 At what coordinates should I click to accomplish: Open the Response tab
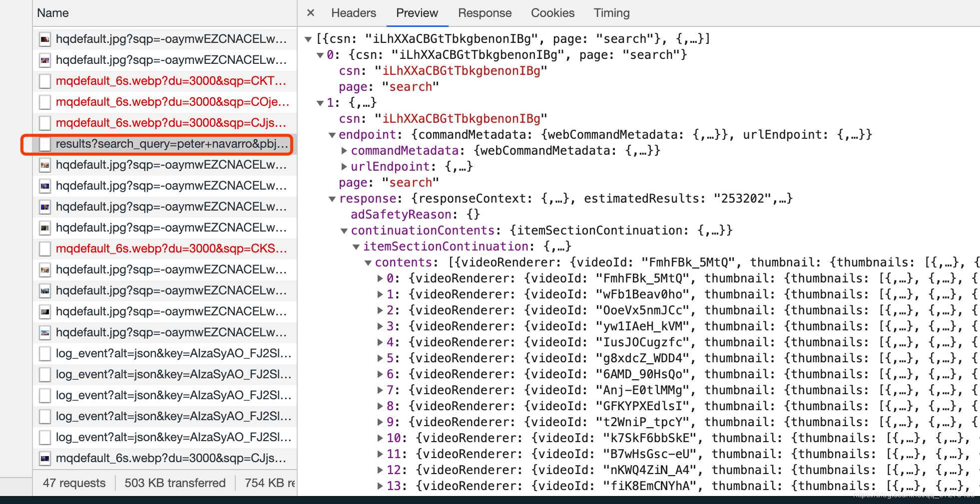click(x=485, y=13)
